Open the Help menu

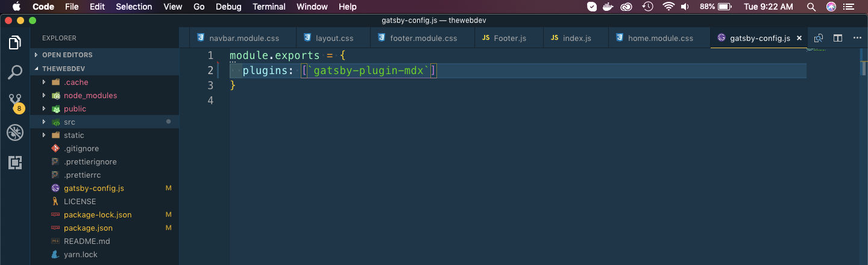[x=348, y=7]
